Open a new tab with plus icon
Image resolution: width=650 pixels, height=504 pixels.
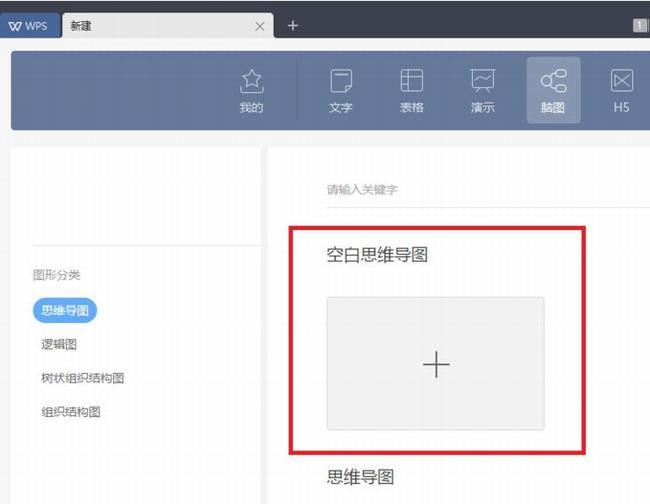point(293,26)
